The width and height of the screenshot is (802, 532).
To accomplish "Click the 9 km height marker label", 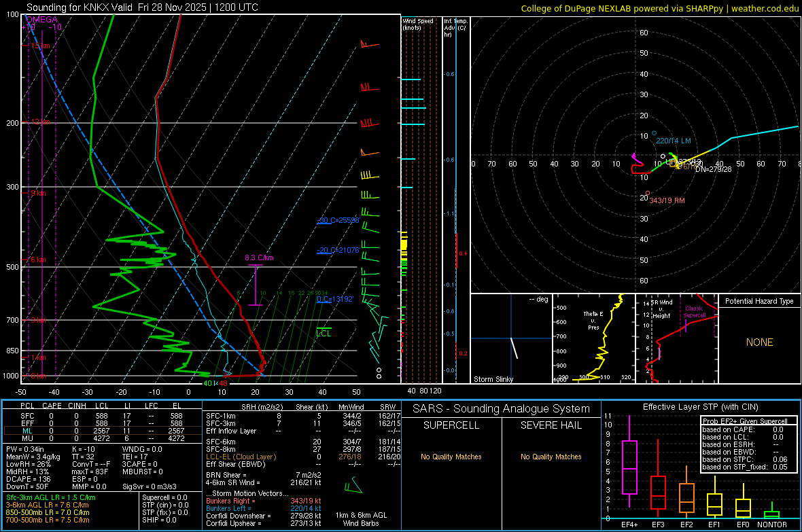I will click(38, 194).
